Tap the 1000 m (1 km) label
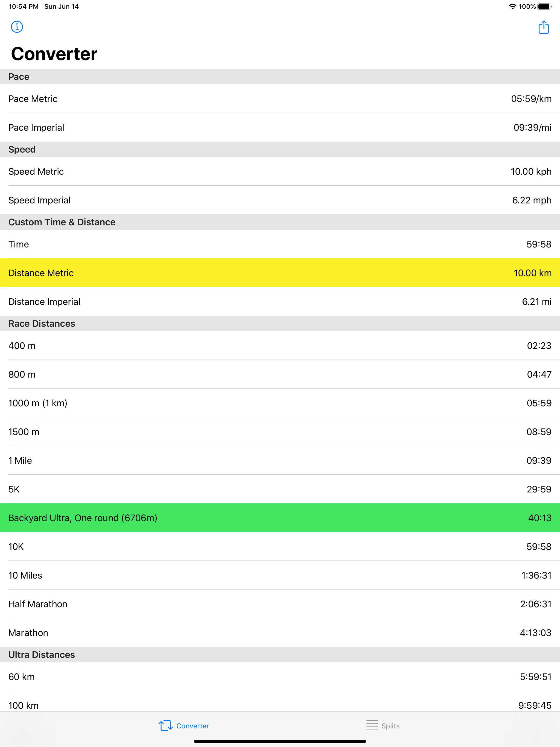This screenshot has height=747, width=560. tap(37, 403)
